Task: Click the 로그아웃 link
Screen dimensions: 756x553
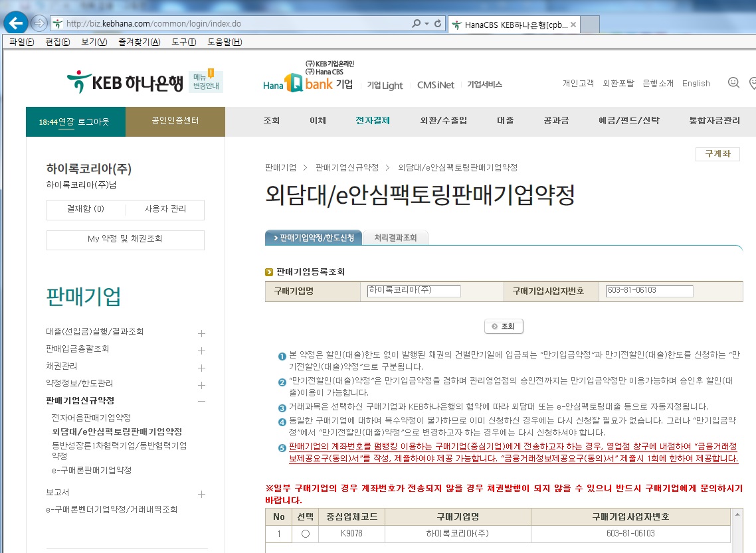Action: [x=94, y=122]
